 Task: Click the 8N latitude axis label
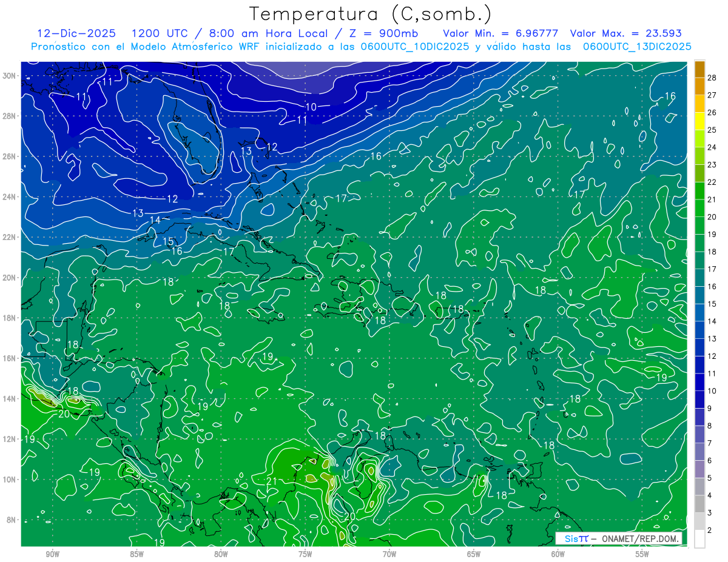[x=12, y=520]
